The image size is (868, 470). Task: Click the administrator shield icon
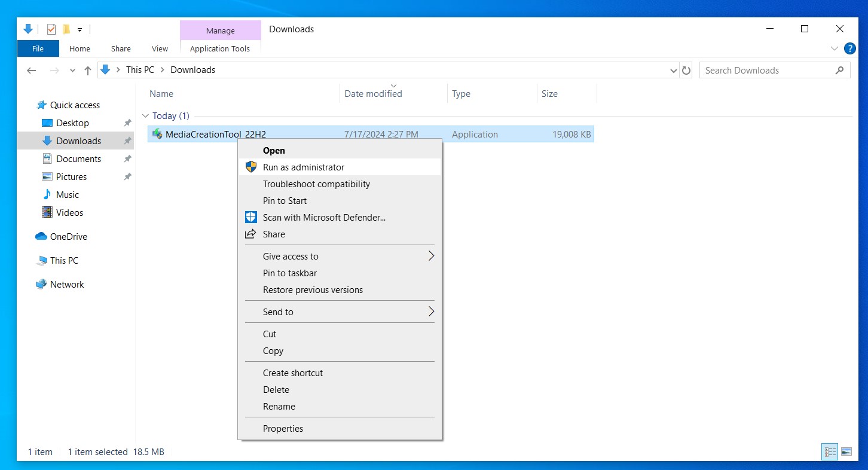pos(251,167)
